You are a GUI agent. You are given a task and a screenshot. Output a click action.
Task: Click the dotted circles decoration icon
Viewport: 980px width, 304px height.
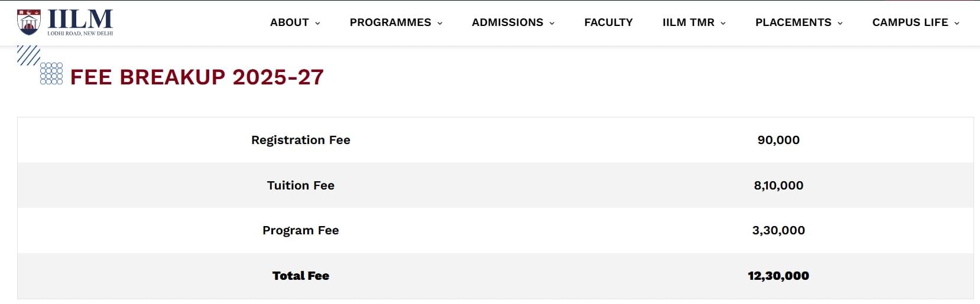[x=51, y=73]
